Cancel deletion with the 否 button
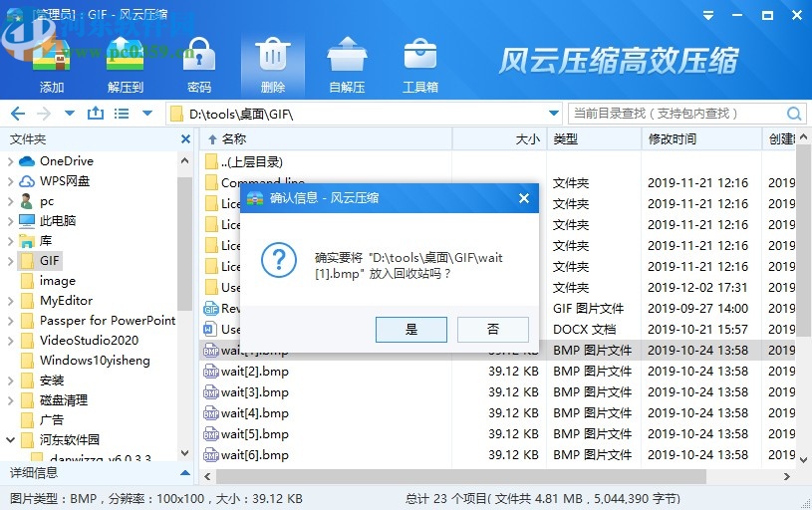Image resolution: width=812 pixels, height=510 pixels. (493, 330)
